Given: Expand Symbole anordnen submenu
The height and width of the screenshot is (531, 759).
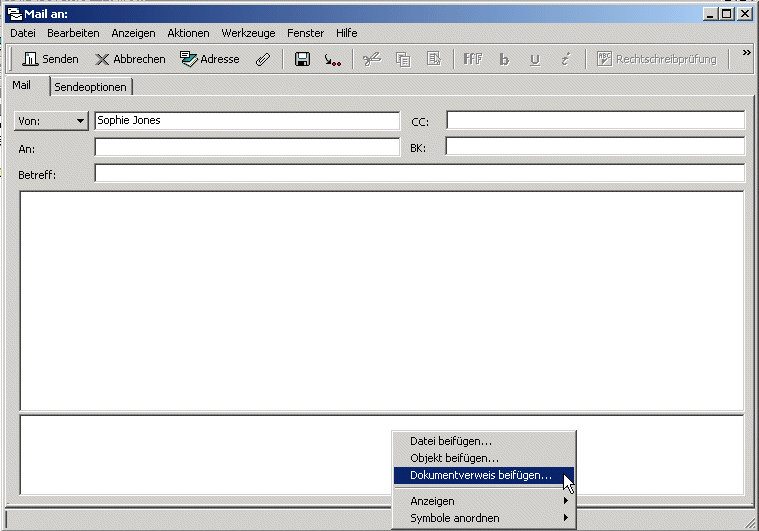Looking at the screenshot, I should tap(484, 518).
